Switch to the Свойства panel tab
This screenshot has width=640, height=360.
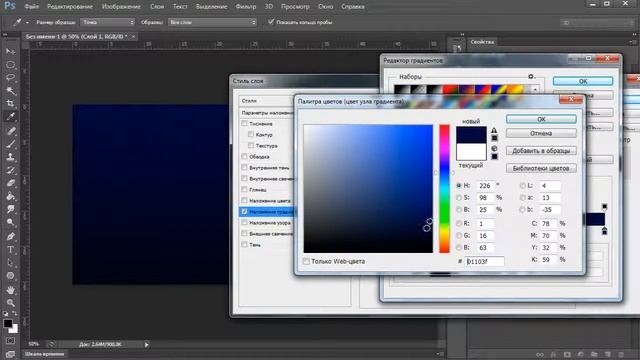click(x=482, y=42)
